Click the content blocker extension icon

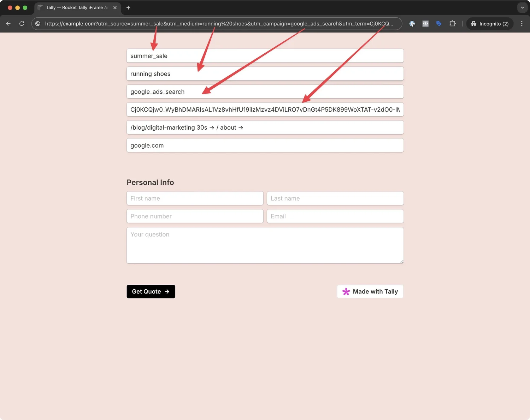point(412,24)
